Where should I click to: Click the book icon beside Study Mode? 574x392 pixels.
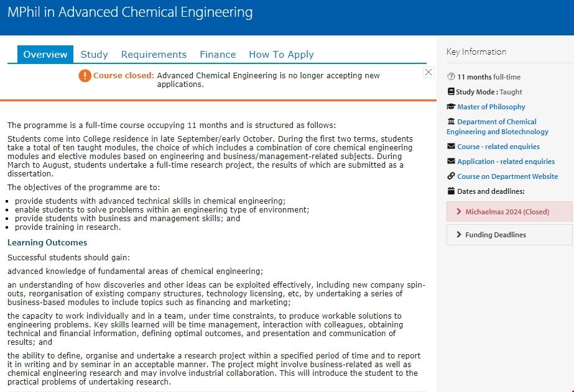[x=451, y=92]
